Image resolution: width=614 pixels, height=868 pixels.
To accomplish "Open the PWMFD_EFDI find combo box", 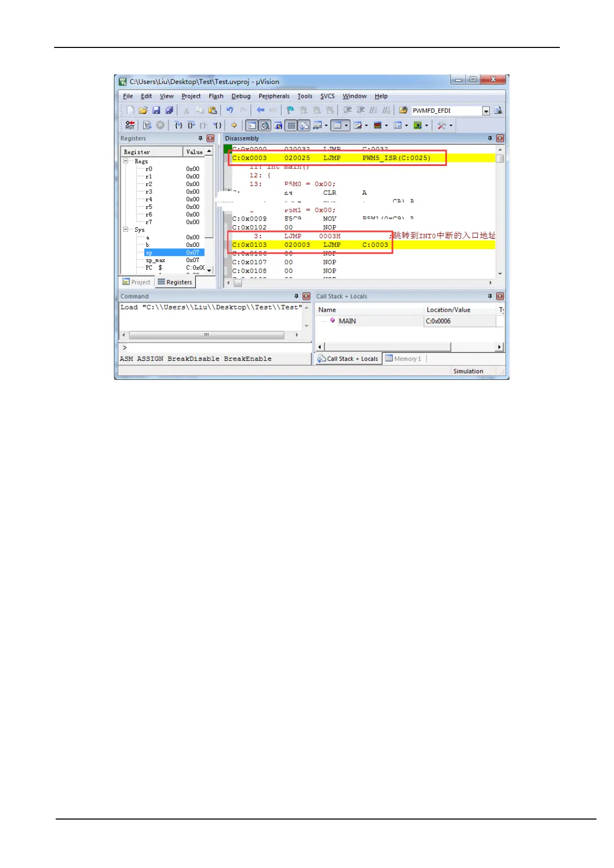I will tap(486, 111).
